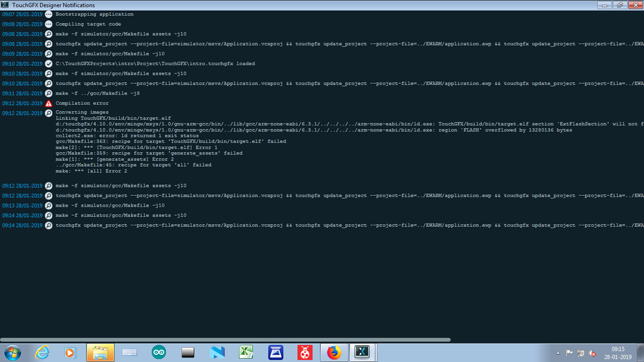Click the 'Converting images' log line
The height and width of the screenshot is (362, 644).
click(x=82, y=112)
